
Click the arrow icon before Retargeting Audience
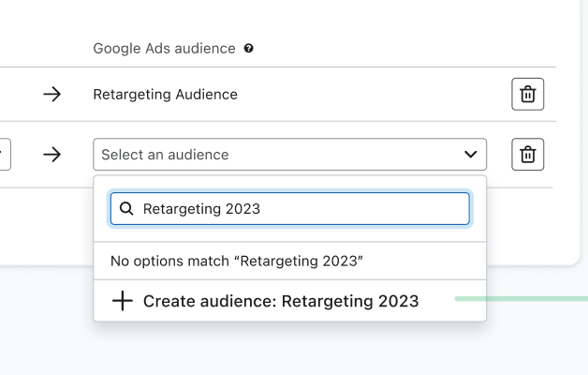tap(52, 94)
